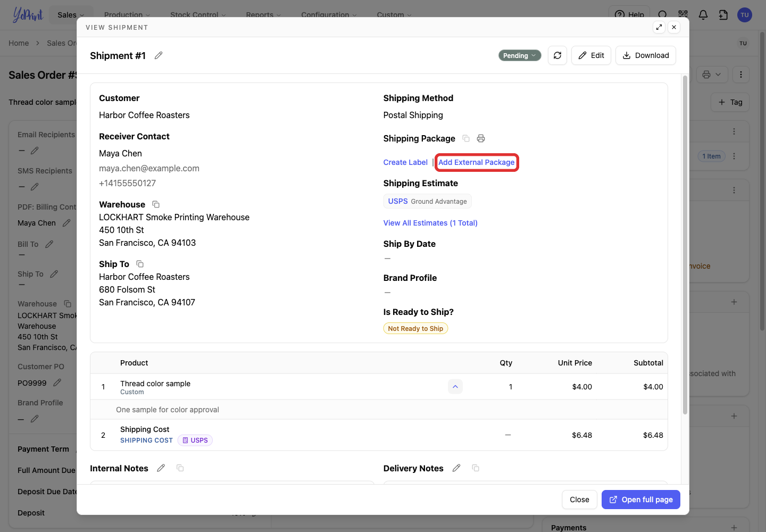Viewport: 766px width, 532px height.
Task: Copy the Shipping Package info icon
Action: coord(466,138)
